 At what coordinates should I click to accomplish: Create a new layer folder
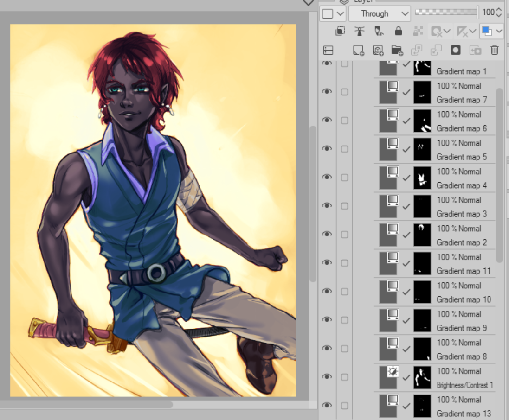point(397,50)
